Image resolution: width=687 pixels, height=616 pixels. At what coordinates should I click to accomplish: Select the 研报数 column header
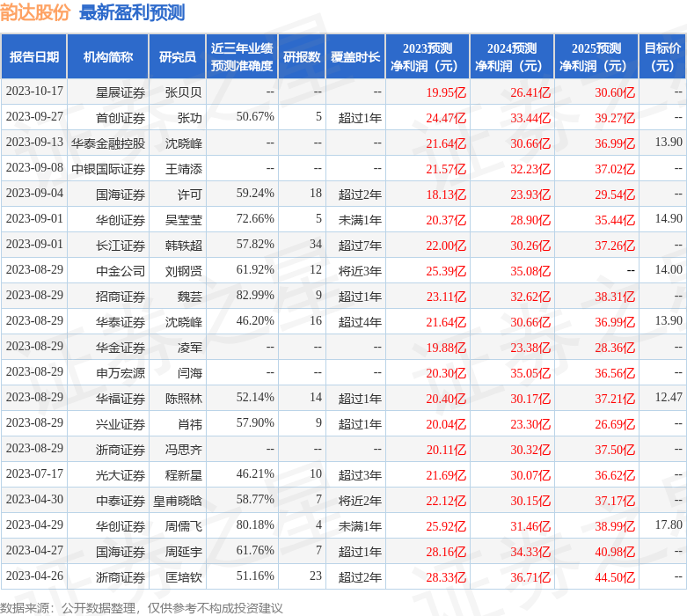[x=302, y=56]
